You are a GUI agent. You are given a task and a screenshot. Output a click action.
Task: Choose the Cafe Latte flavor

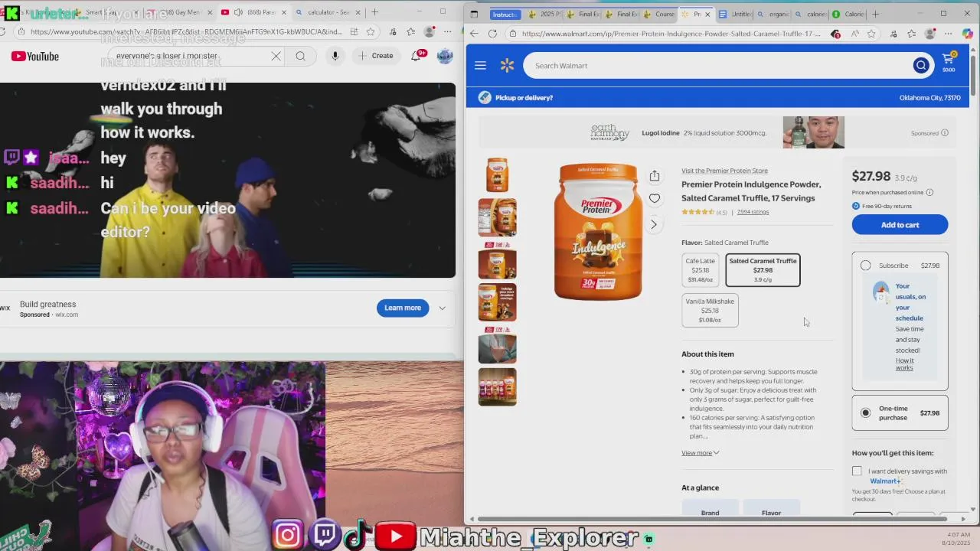coord(700,270)
